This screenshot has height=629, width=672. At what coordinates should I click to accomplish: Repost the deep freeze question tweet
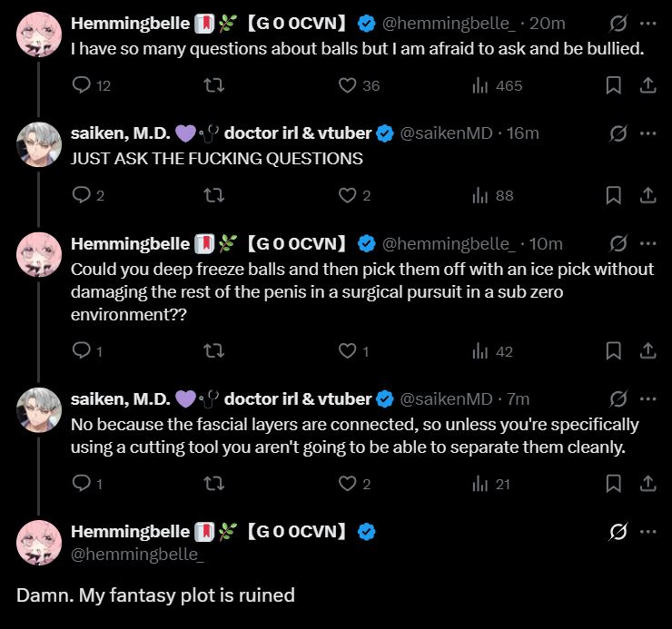coord(213,351)
